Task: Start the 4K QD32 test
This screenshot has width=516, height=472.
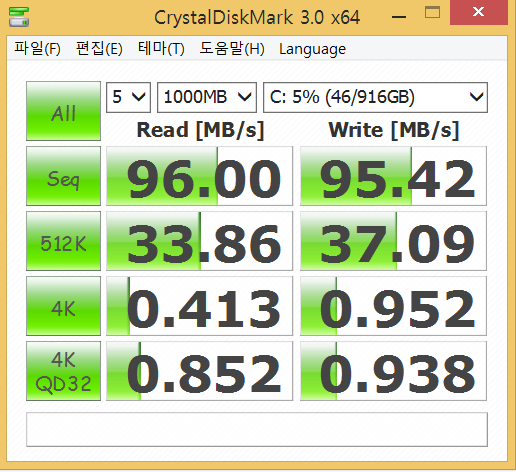Action: [x=63, y=371]
